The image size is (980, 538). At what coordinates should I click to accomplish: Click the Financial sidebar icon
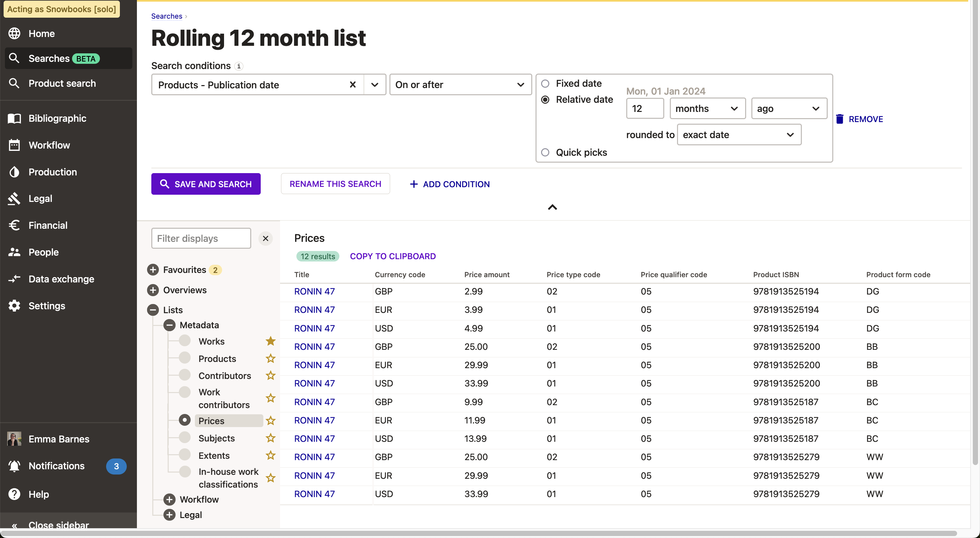tap(14, 225)
